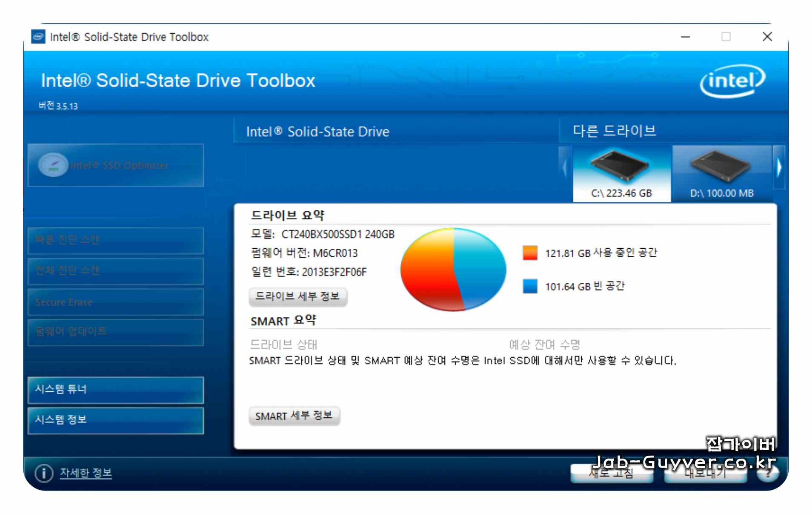Click the 121.81 GB 사용 중인 공간 label
Viewport: 812px width, 514px height.
601,253
